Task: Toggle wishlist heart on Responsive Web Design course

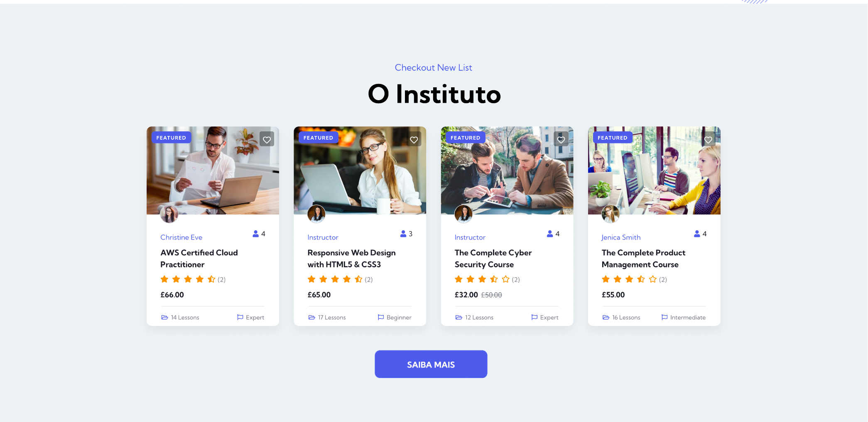Action: tap(414, 140)
